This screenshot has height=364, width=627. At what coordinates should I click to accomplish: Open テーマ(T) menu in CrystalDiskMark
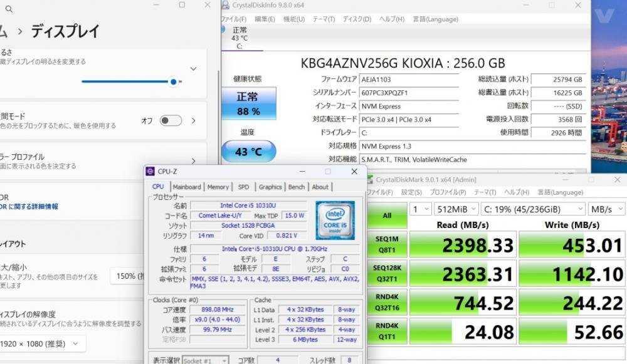485,192
